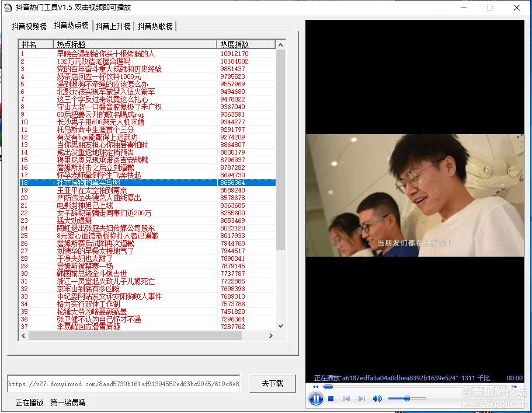The image size is (532, 413).
Task: Select highlighted row 社交废物的真实写照
Action: (x=147, y=183)
